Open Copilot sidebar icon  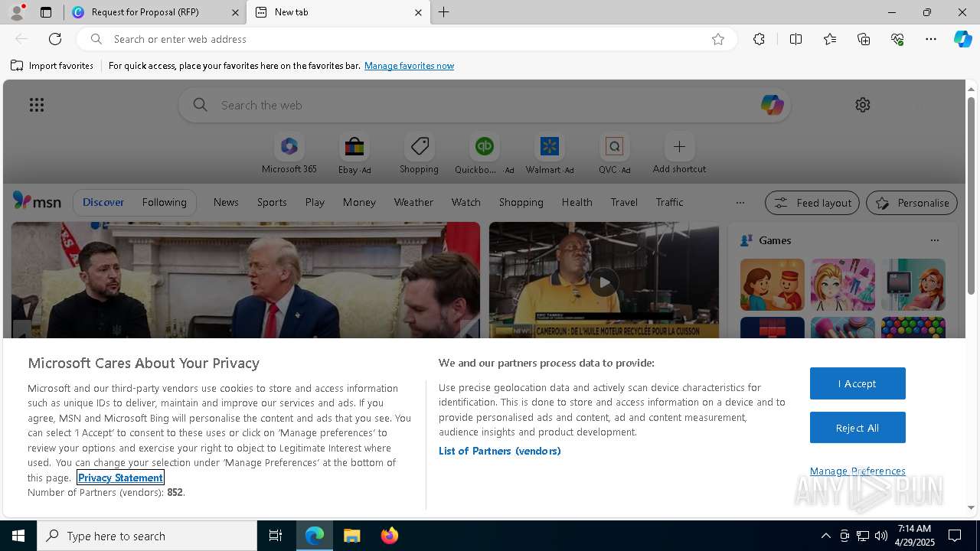962,39
